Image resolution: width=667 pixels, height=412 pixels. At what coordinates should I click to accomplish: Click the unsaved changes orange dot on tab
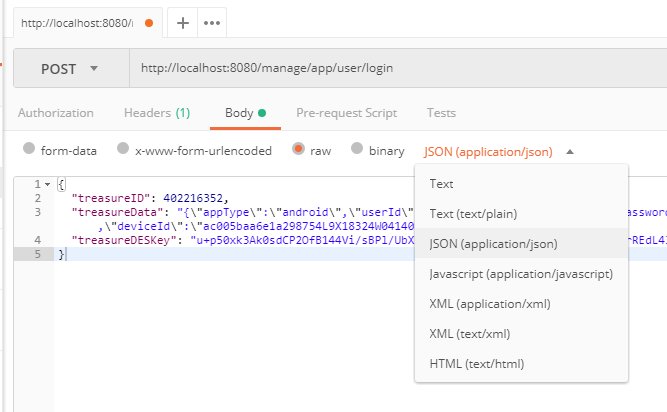point(149,23)
